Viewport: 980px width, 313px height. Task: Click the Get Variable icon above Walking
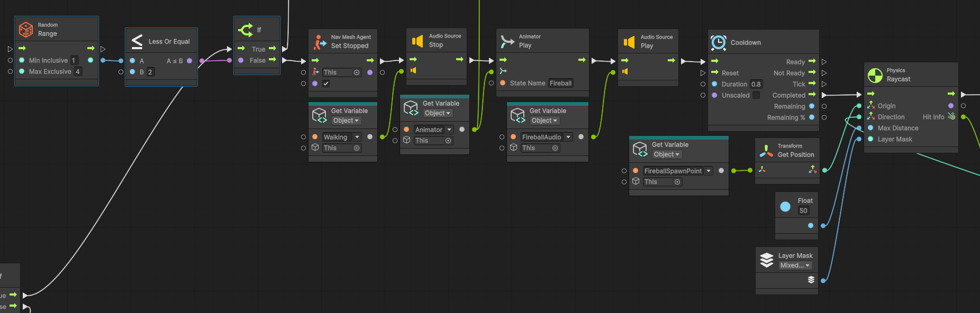pos(320,115)
